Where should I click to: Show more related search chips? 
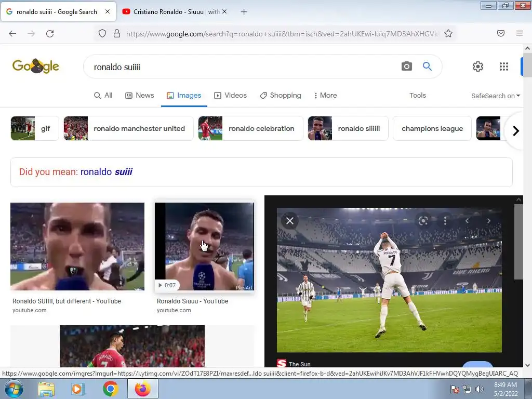(x=516, y=130)
